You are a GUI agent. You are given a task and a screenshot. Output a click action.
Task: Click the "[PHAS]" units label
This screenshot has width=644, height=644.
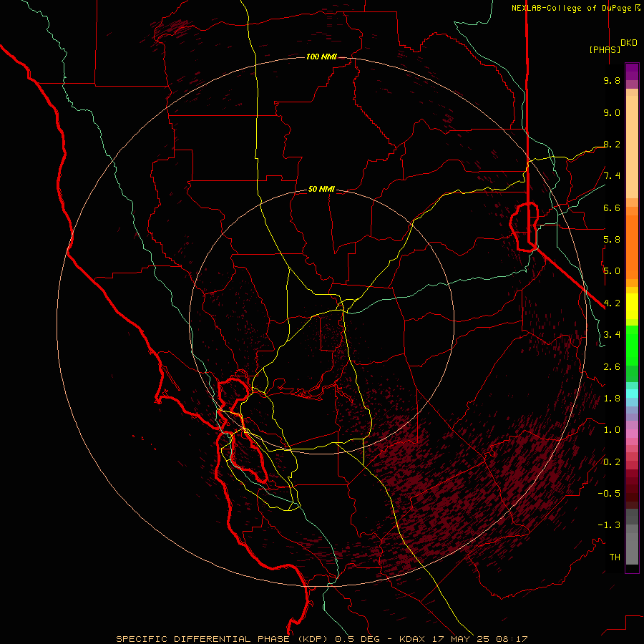[605, 49]
